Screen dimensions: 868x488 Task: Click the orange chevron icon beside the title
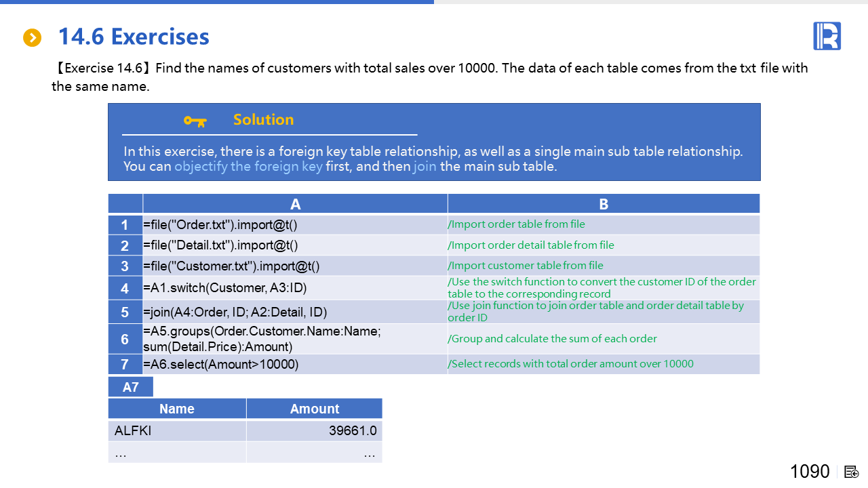pyautogui.click(x=32, y=38)
